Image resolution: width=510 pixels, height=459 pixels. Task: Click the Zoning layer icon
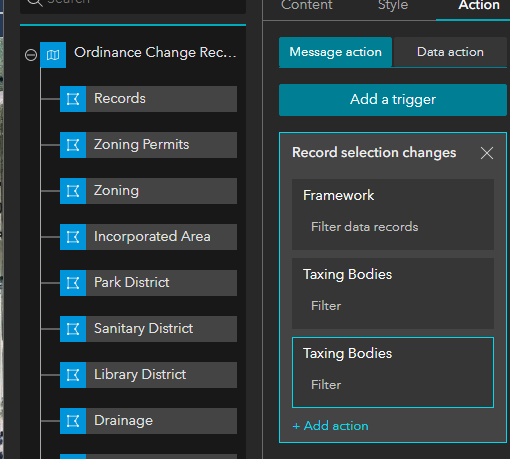pos(73,191)
